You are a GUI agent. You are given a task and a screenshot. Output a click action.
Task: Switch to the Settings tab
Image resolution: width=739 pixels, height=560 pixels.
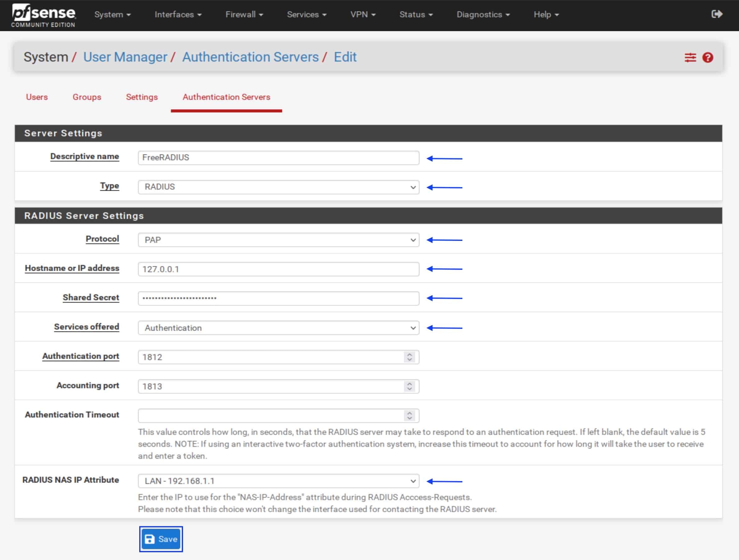tap(142, 97)
